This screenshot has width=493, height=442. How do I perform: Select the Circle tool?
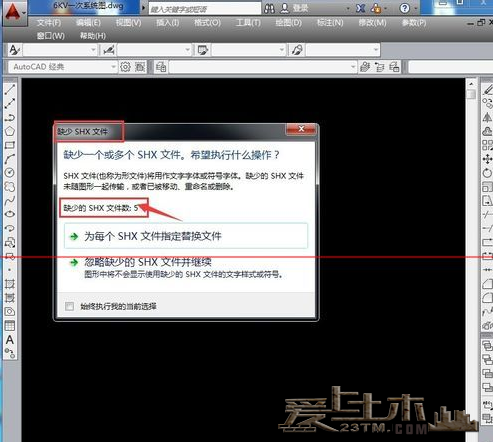10,172
